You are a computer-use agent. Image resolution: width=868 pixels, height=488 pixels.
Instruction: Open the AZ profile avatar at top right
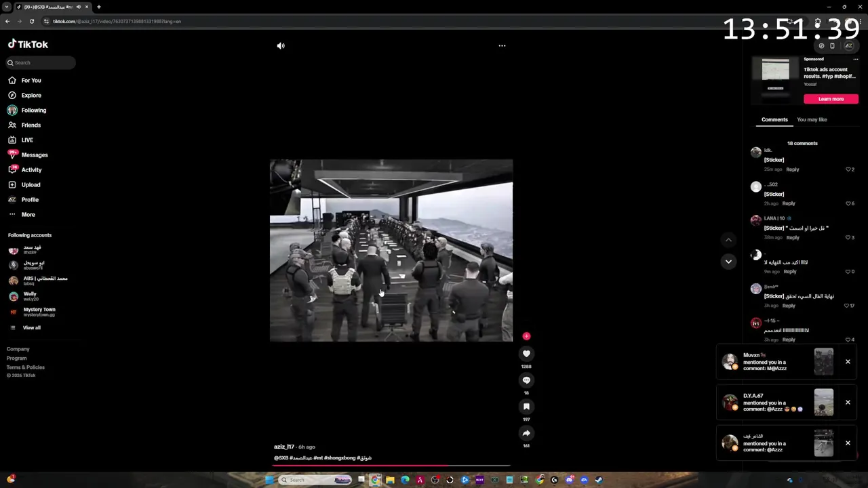pyautogui.click(x=848, y=45)
